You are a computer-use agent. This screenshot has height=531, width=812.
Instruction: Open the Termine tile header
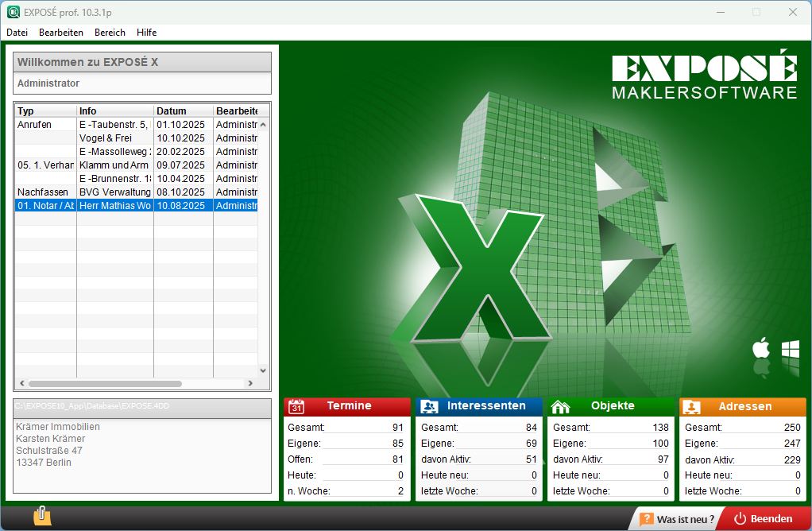tap(349, 406)
